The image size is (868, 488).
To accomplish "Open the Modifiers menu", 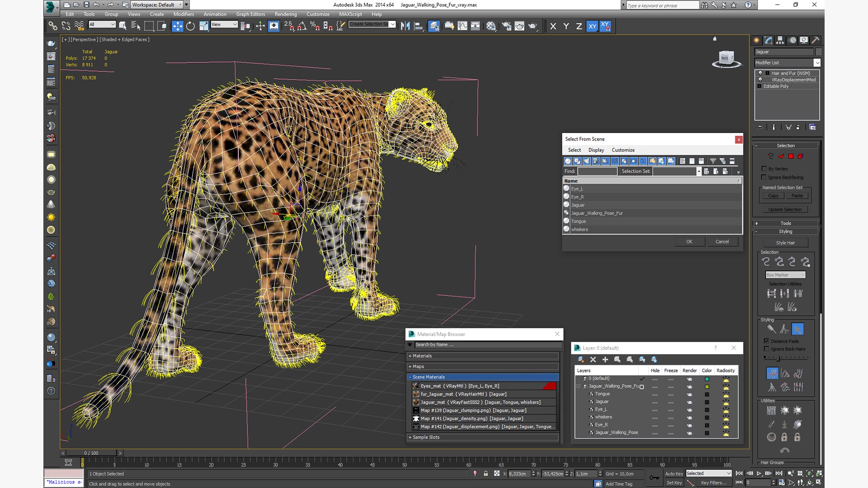I will [x=184, y=14].
